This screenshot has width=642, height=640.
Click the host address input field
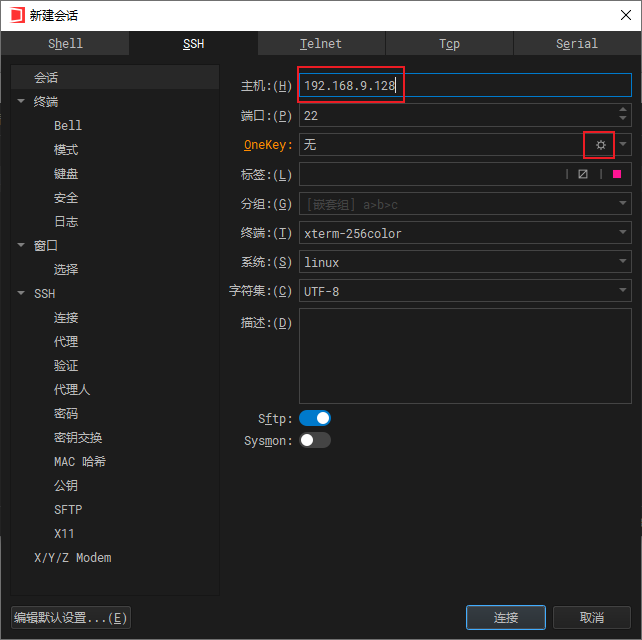(x=465, y=86)
